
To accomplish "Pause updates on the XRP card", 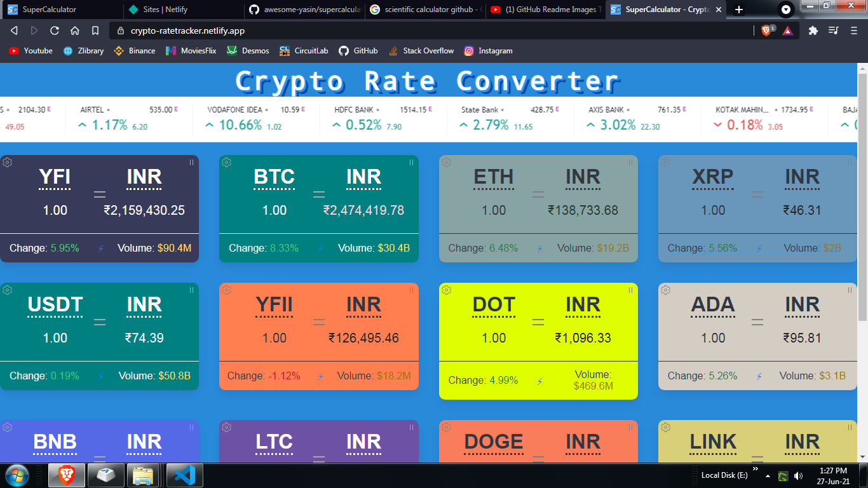I will (850, 163).
